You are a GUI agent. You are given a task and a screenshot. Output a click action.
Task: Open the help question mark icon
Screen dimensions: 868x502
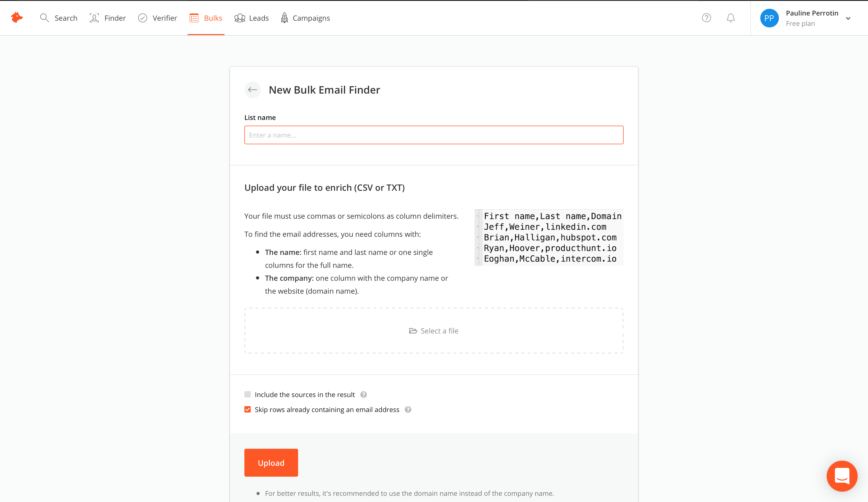coord(707,18)
